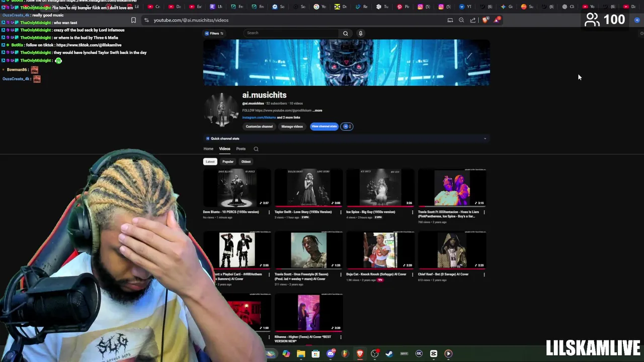The image size is (644, 362).
Task: Click the zoom magnifier icon in address bar
Action: tap(461, 20)
